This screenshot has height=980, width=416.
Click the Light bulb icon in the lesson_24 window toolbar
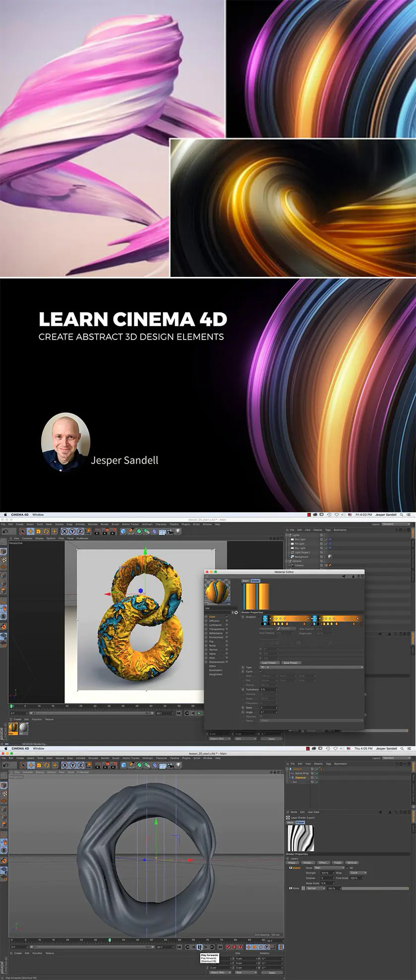point(178,531)
